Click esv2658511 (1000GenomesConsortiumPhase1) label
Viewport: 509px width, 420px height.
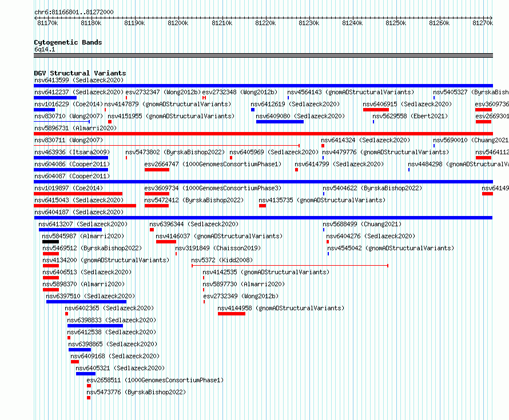click(155, 380)
